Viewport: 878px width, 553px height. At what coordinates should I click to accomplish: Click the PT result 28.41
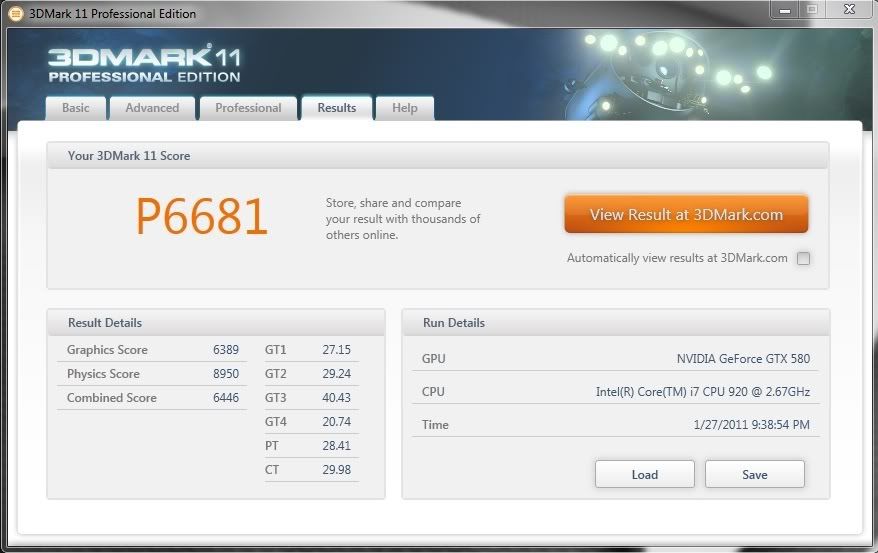(337, 446)
